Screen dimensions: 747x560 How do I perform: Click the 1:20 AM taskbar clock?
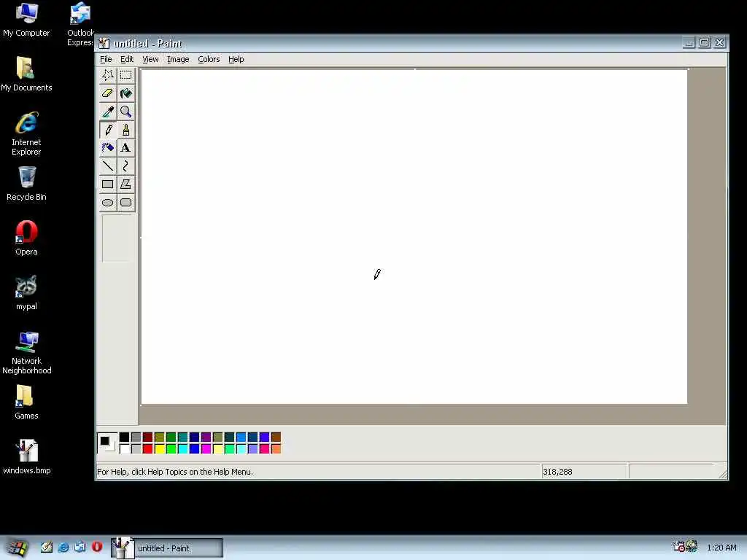(x=721, y=548)
